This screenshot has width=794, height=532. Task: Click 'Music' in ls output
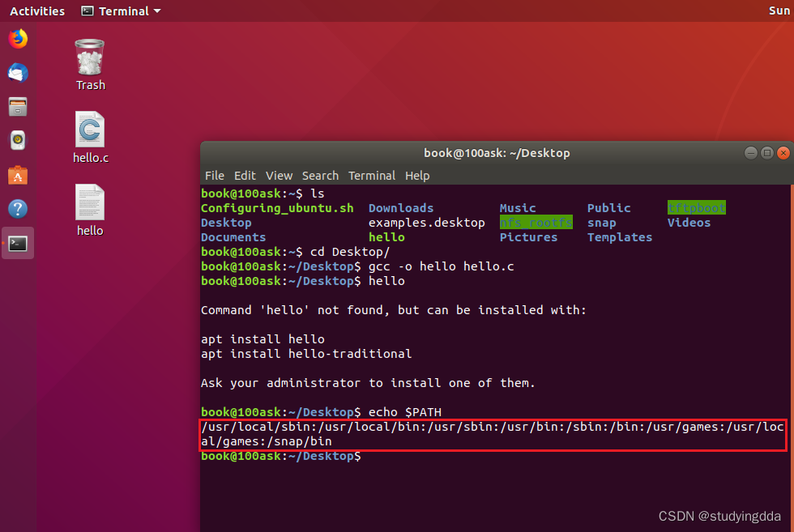click(x=518, y=208)
